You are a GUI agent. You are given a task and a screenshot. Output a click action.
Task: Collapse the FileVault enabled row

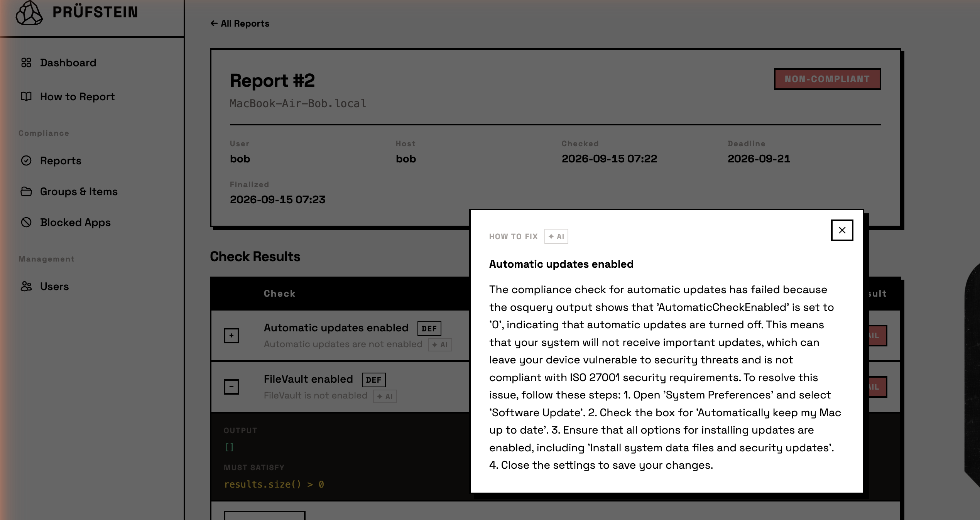pyautogui.click(x=231, y=387)
